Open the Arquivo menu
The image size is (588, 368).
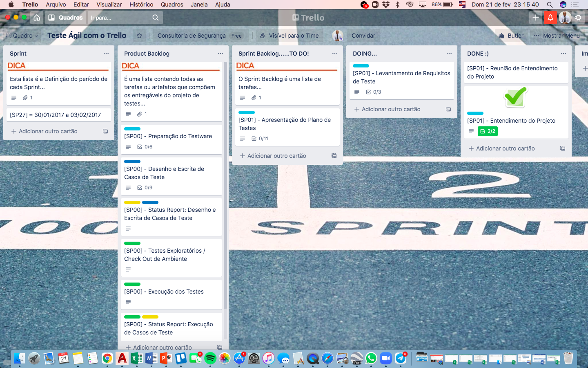pos(56,4)
